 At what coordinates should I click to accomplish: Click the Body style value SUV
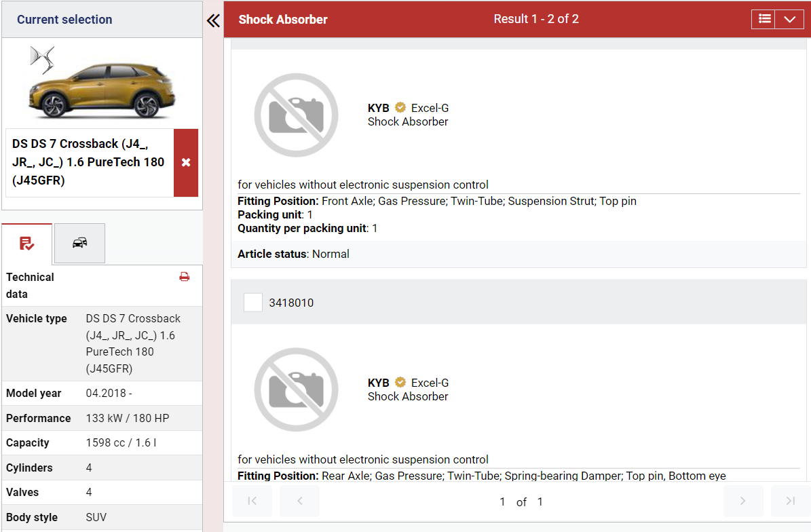pos(96,518)
